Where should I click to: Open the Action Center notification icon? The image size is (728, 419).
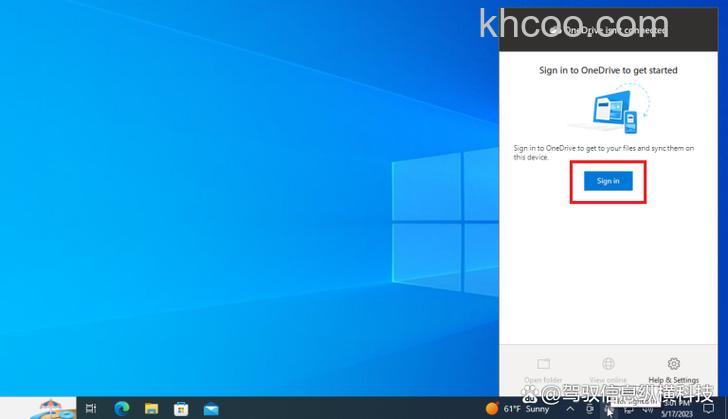coord(708,409)
